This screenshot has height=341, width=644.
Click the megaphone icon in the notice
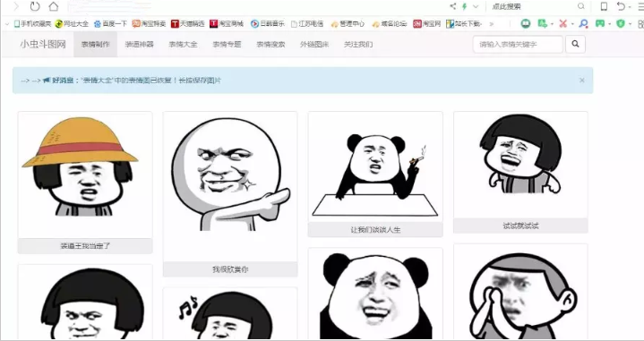click(x=47, y=81)
